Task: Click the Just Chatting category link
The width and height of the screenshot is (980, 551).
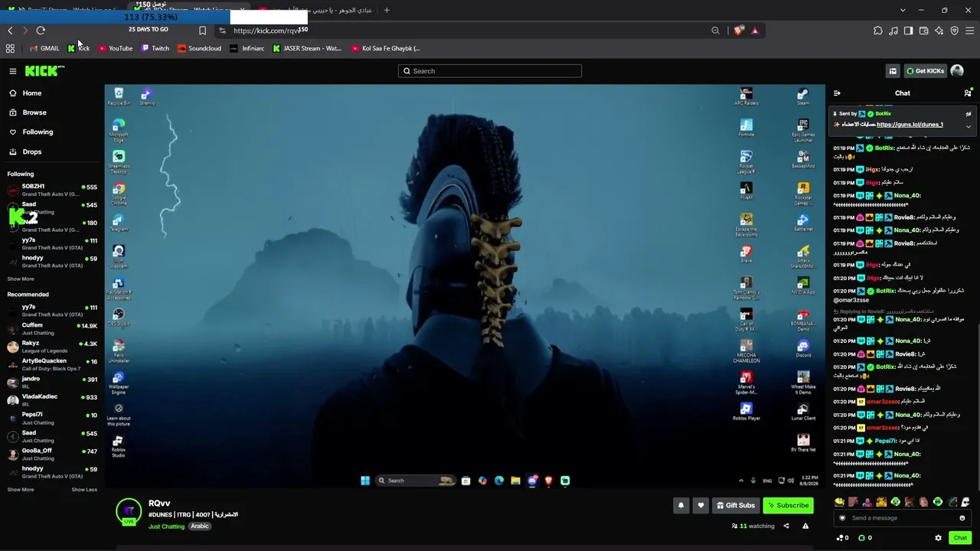Action: (166, 527)
